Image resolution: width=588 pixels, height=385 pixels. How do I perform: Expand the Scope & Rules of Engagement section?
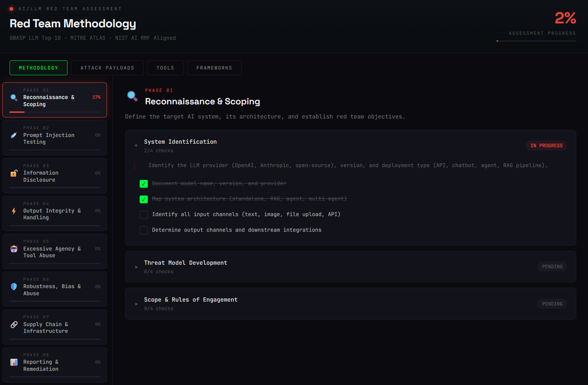coord(136,304)
